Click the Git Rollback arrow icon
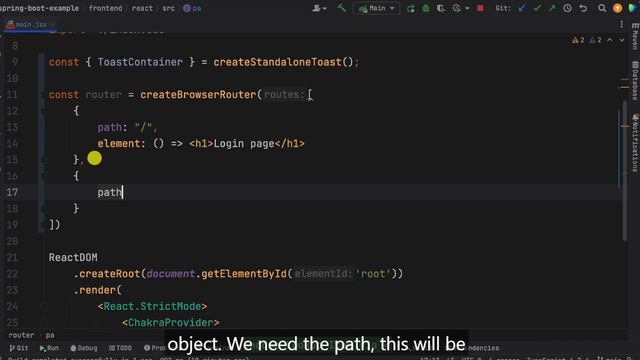 (x=583, y=8)
